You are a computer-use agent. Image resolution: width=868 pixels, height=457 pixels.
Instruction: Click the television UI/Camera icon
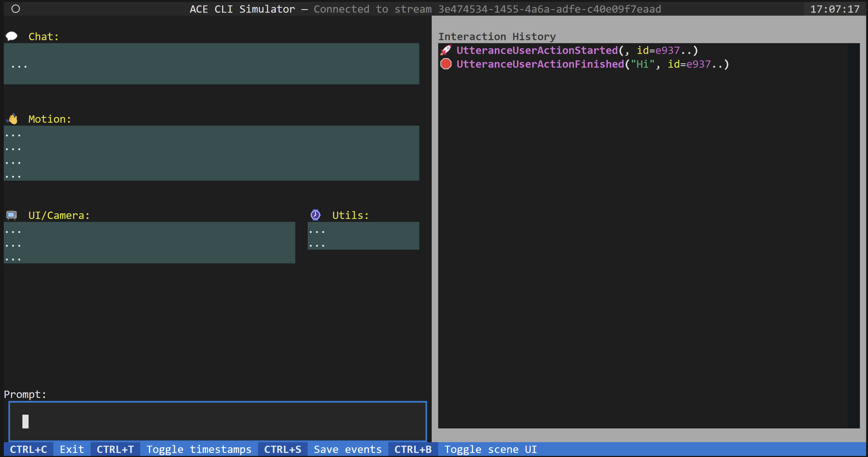click(12, 215)
